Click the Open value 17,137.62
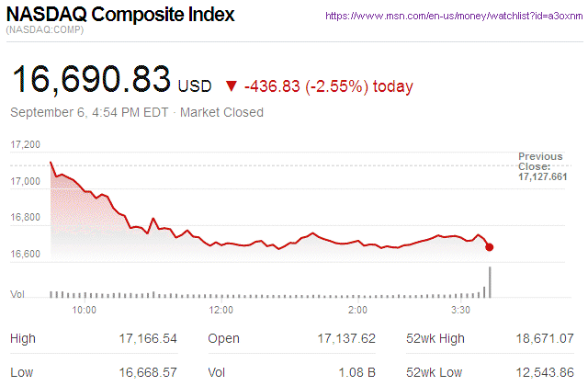This screenshot has height=386, width=588. 346,338
